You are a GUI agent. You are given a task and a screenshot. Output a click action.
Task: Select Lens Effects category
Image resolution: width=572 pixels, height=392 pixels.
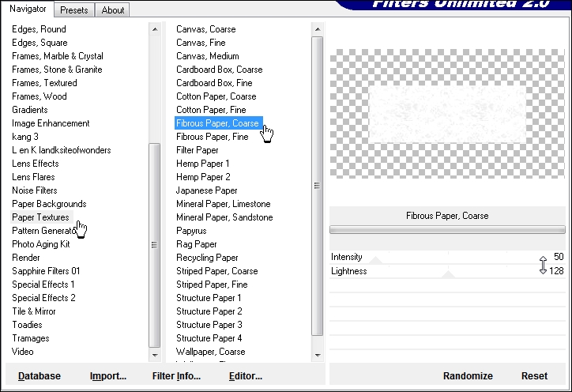click(36, 164)
